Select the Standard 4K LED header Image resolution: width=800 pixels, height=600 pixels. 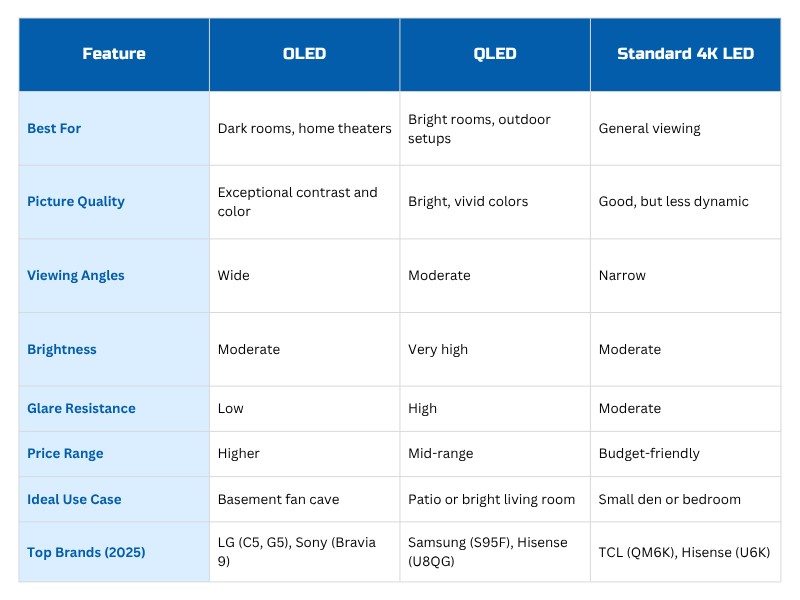pyautogui.click(x=685, y=54)
